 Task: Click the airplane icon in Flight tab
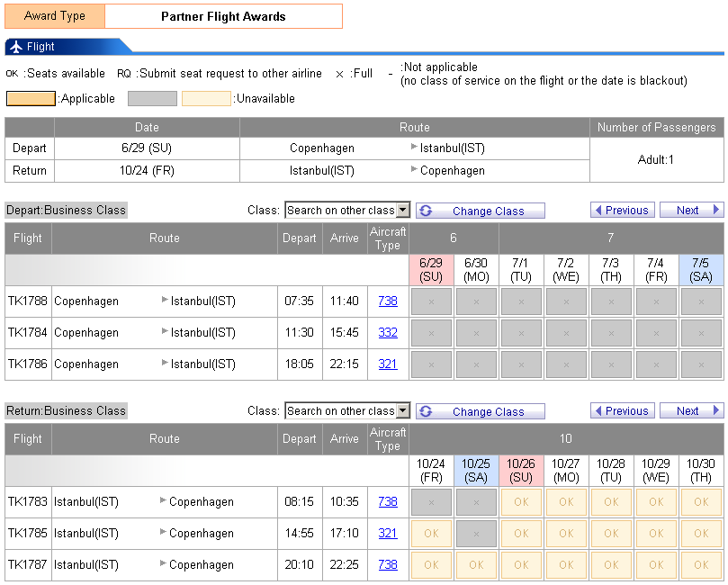pyautogui.click(x=15, y=47)
